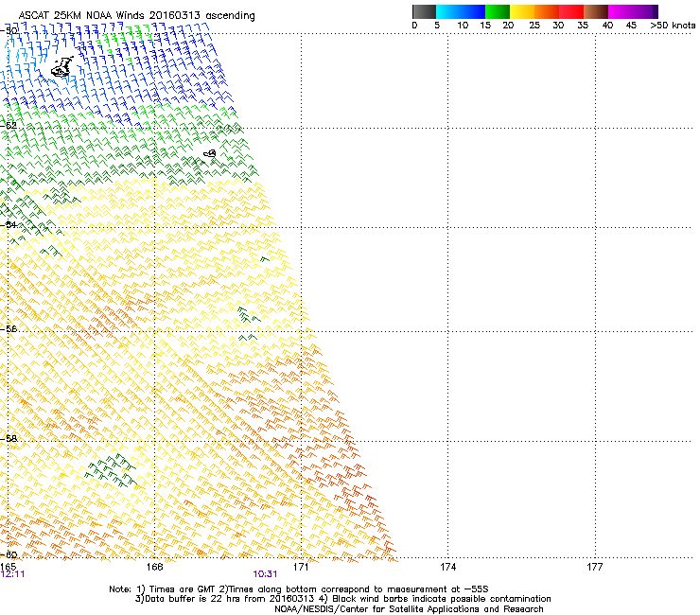Click the dark green barb cluster below the -58 line
700x615 pixels.
pos(112,471)
